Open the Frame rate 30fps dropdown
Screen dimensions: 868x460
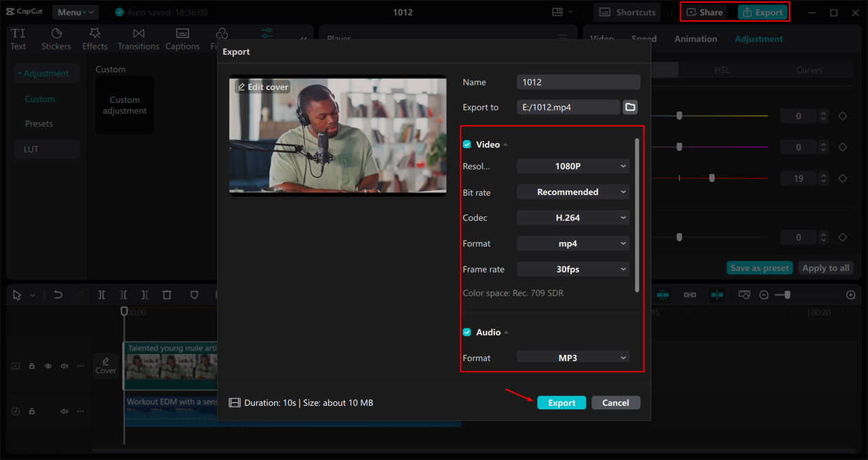(573, 269)
